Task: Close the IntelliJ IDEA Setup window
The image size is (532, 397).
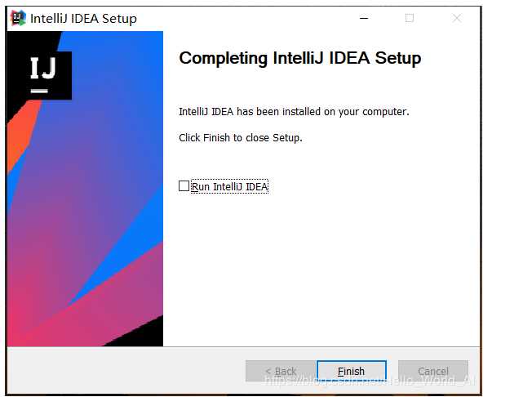Action: tap(457, 18)
